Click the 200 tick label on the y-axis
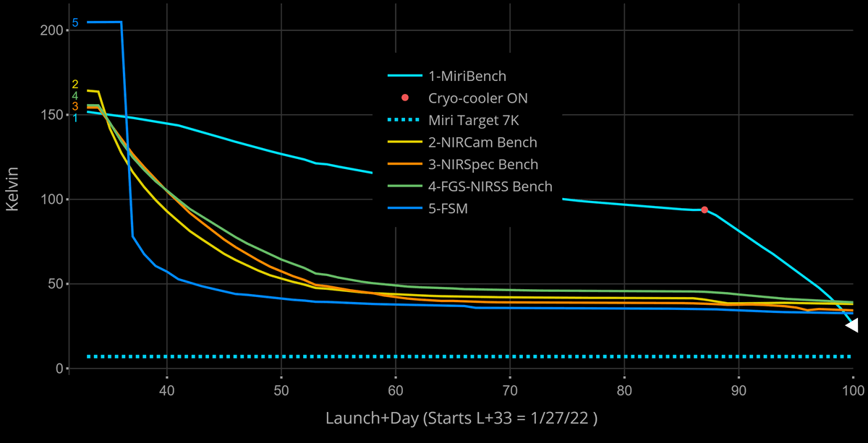868x443 pixels. click(49, 30)
